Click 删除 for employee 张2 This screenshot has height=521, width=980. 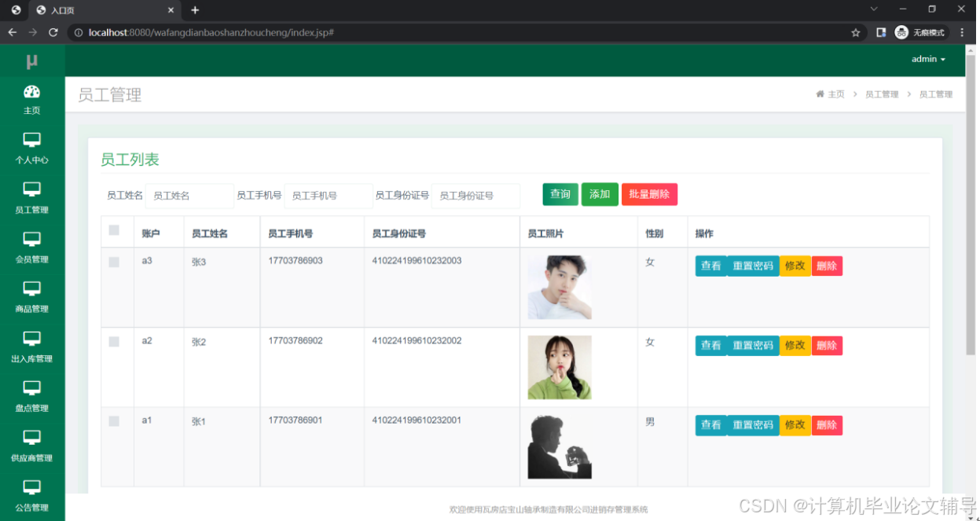pos(827,345)
